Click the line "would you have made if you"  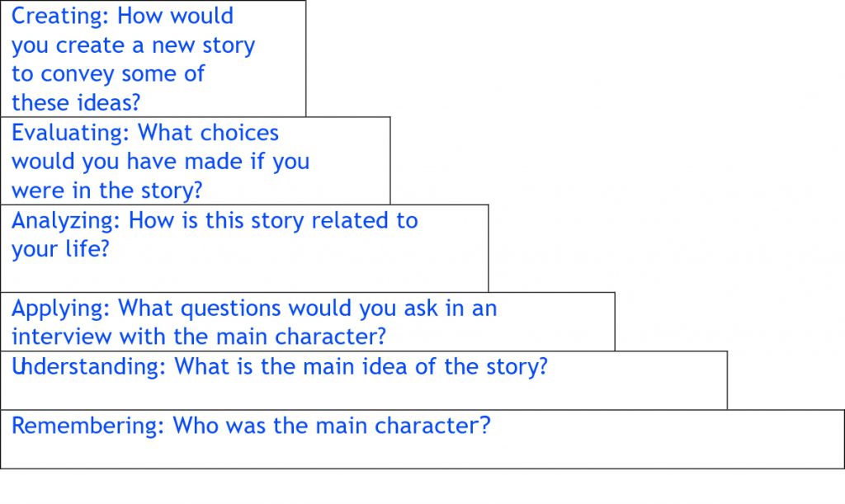(160, 162)
